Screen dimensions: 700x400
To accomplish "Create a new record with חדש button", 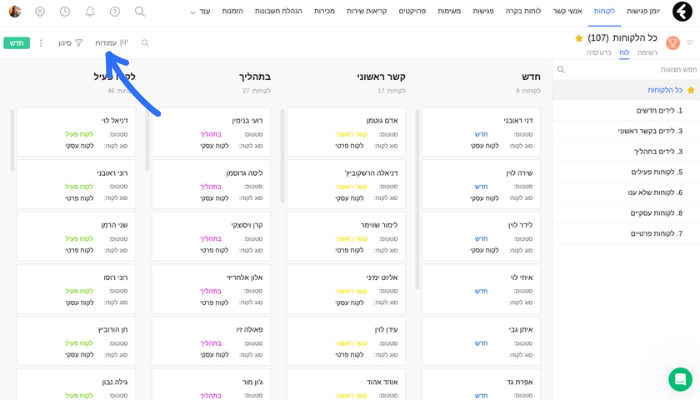I will pos(17,43).
